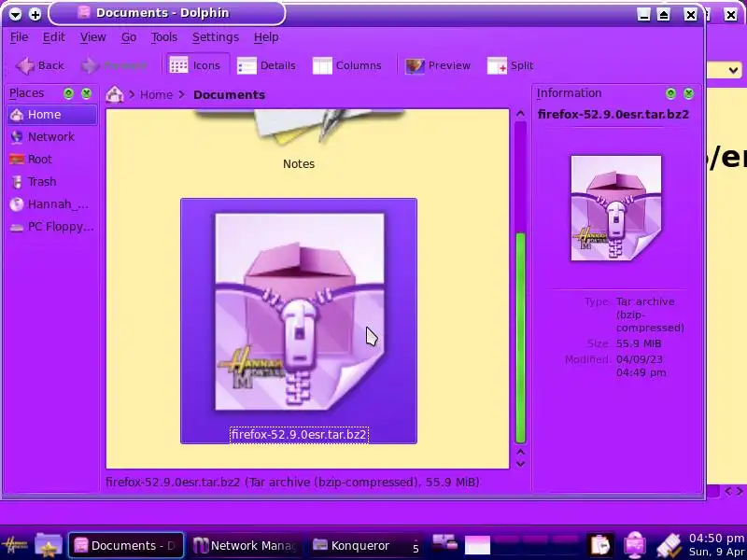Switch to Network Manager taskbar entry
747x560 pixels.
(247, 545)
